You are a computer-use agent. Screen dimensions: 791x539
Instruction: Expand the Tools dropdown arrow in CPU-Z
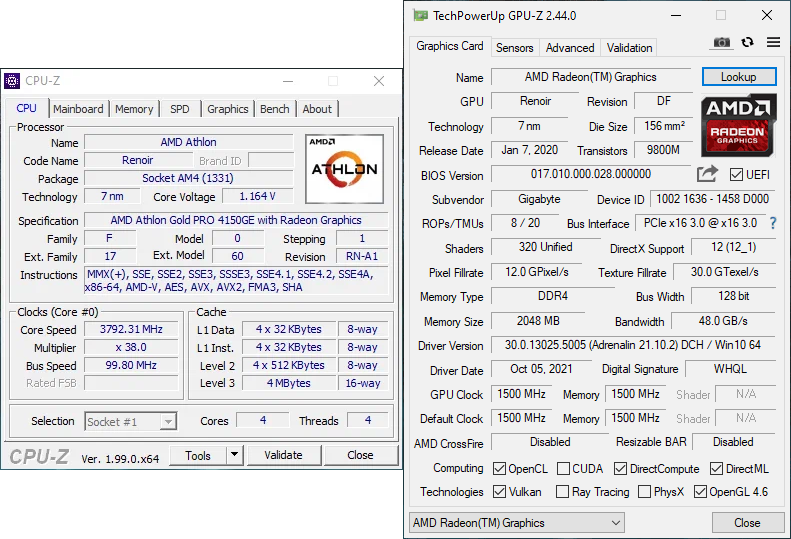235,455
